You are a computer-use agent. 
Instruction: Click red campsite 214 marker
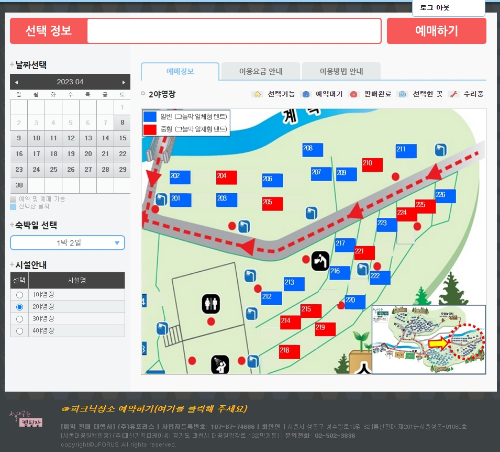point(290,322)
